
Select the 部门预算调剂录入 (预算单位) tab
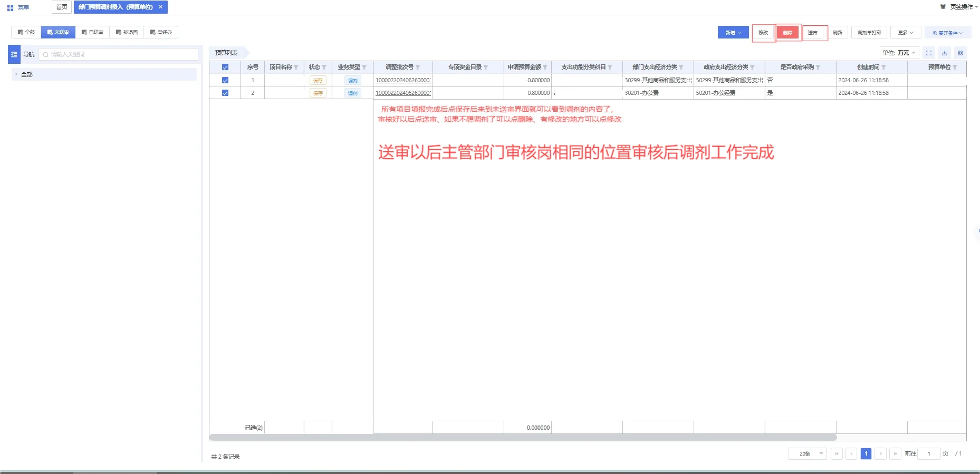(116, 7)
